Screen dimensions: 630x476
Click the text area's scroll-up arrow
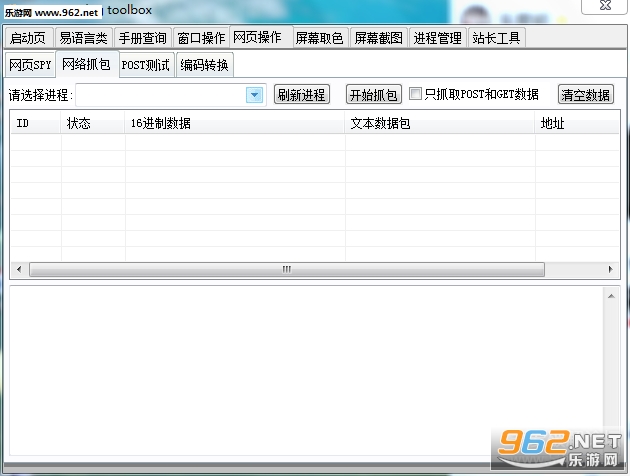click(611, 296)
